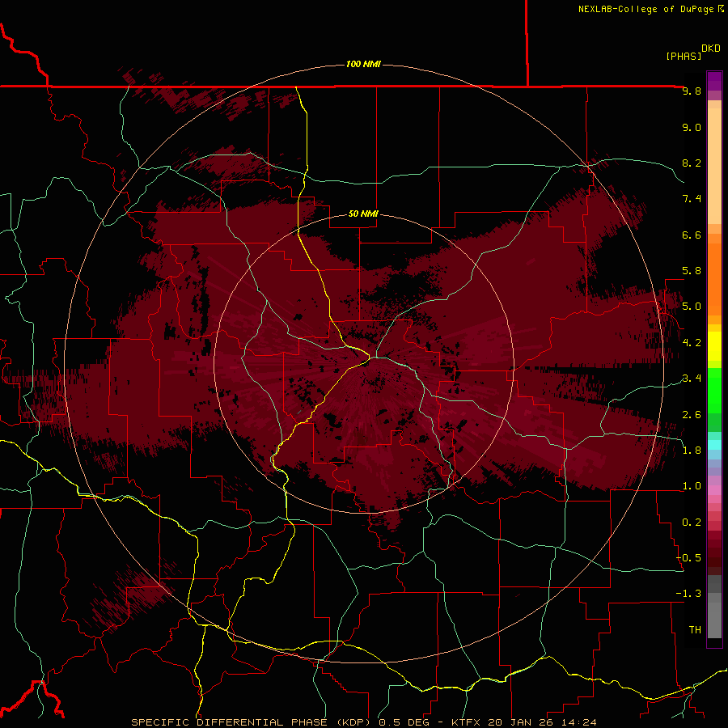Click the 100 NMI range ring label

point(363,64)
